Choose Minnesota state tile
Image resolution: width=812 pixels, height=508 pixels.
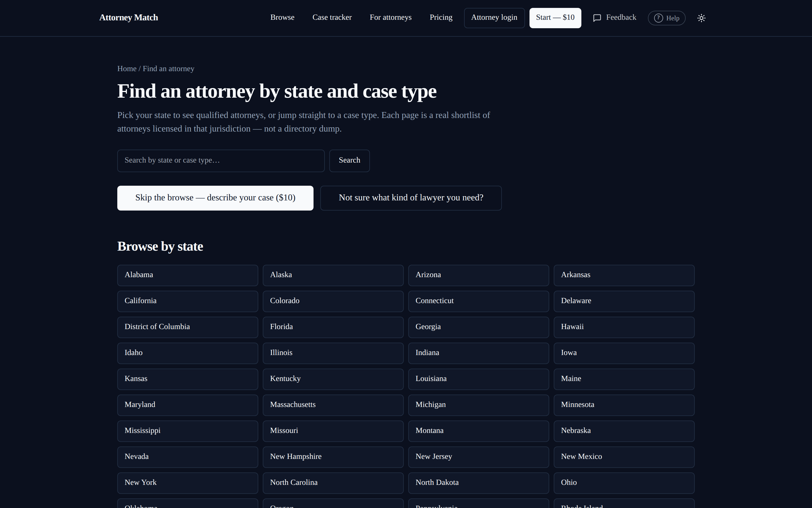624,405
